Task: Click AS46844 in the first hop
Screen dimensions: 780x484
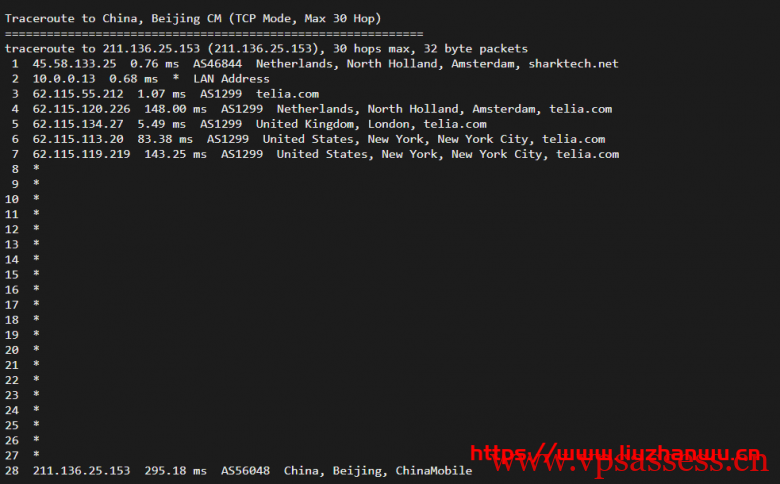Action: pos(217,64)
